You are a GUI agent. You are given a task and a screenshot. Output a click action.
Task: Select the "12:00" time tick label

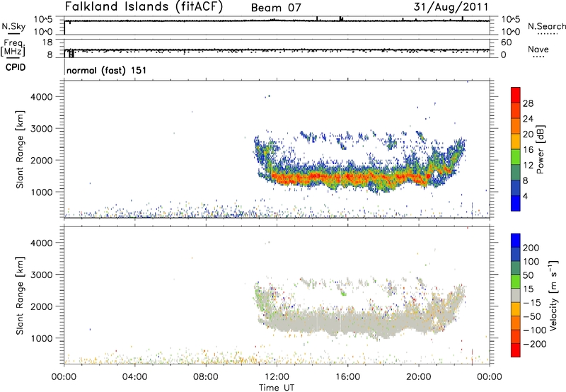(x=277, y=377)
